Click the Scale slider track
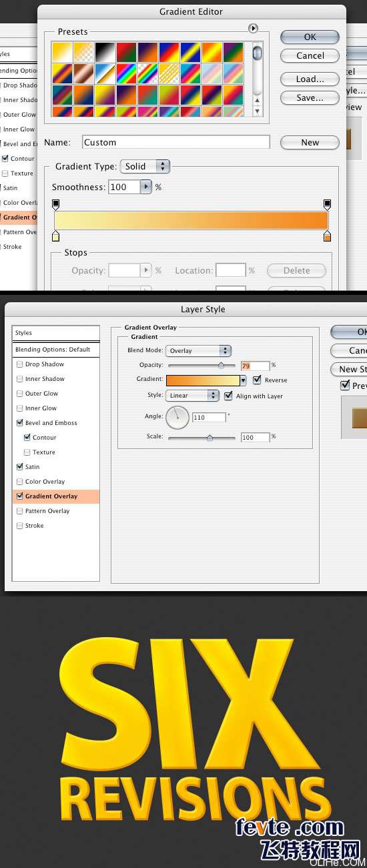The height and width of the screenshot is (868, 367). click(x=202, y=438)
